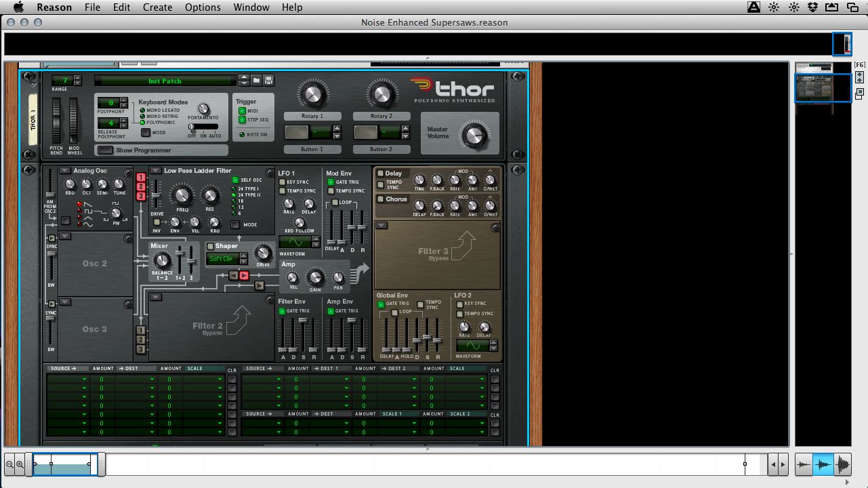This screenshot has height=488, width=868.
Task: Click the Master Volume knob
Action: (474, 136)
